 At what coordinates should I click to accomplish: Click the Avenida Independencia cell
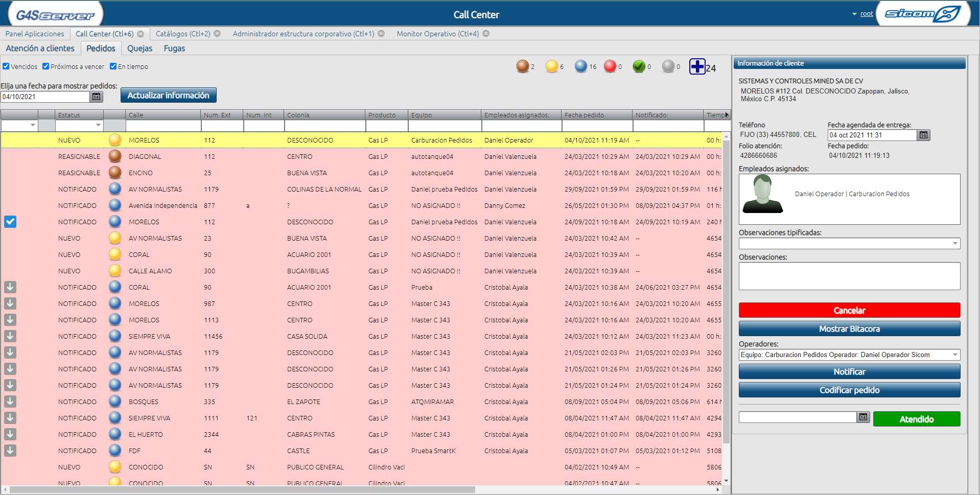[163, 205]
